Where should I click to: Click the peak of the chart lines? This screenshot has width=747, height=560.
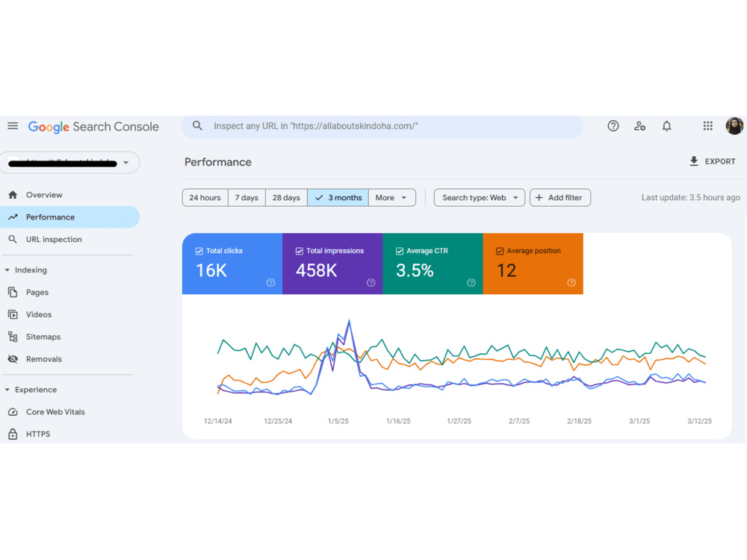pyautogui.click(x=349, y=321)
